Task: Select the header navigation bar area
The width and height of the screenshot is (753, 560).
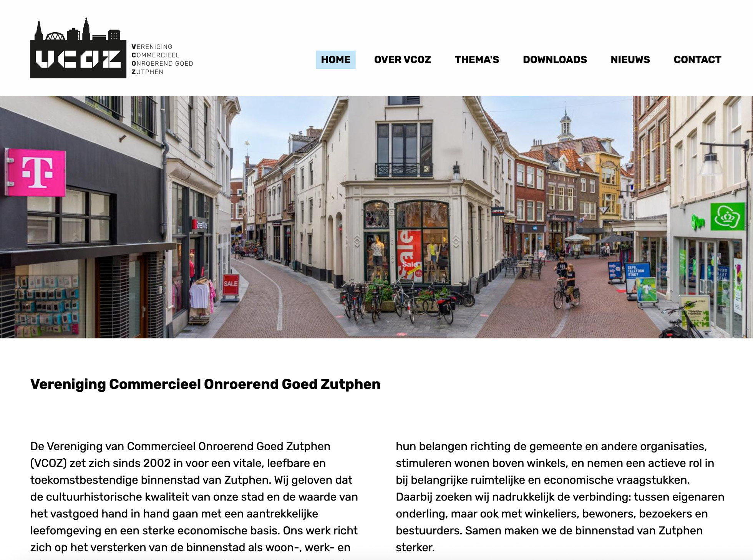Action: click(x=515, y=60)
